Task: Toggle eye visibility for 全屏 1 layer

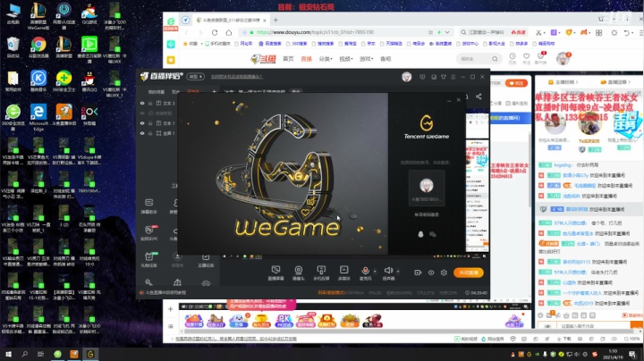Action: [142, 133]
